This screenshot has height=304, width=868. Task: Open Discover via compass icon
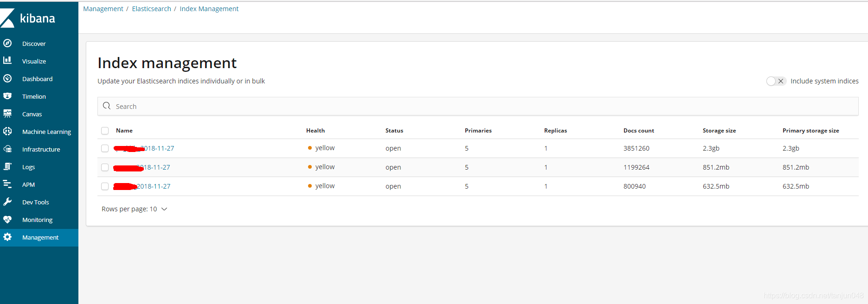[x=7, y=44]
